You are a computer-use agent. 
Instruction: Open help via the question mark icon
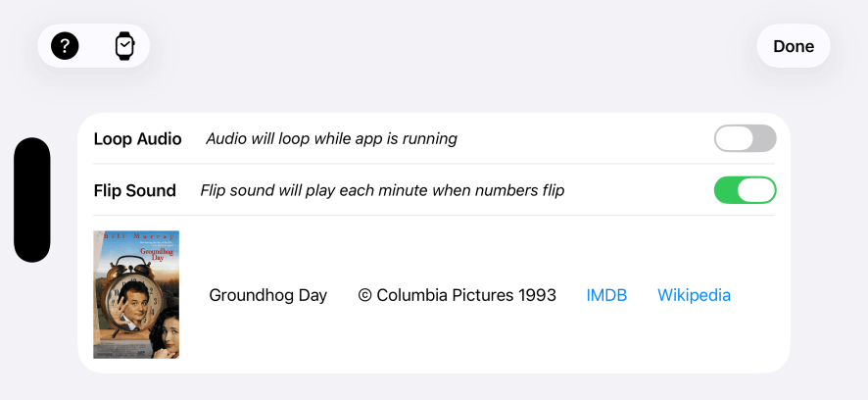tap(65, 46)
